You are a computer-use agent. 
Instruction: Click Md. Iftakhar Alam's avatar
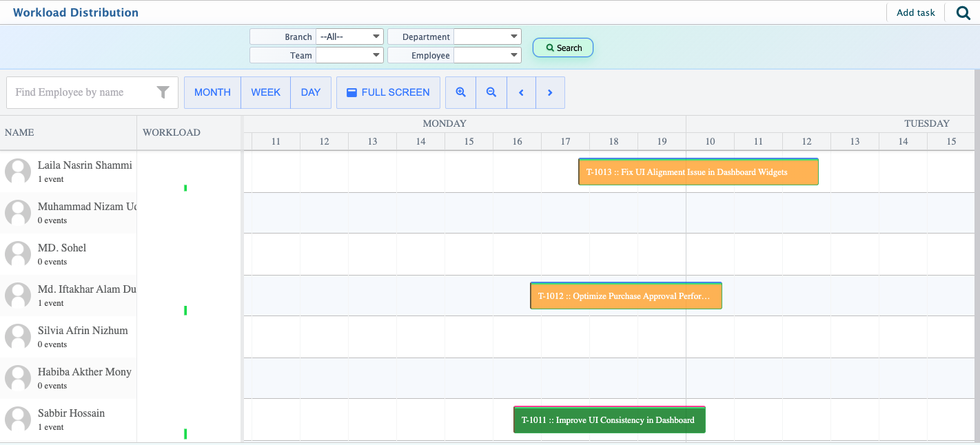[x=18, y=296]
